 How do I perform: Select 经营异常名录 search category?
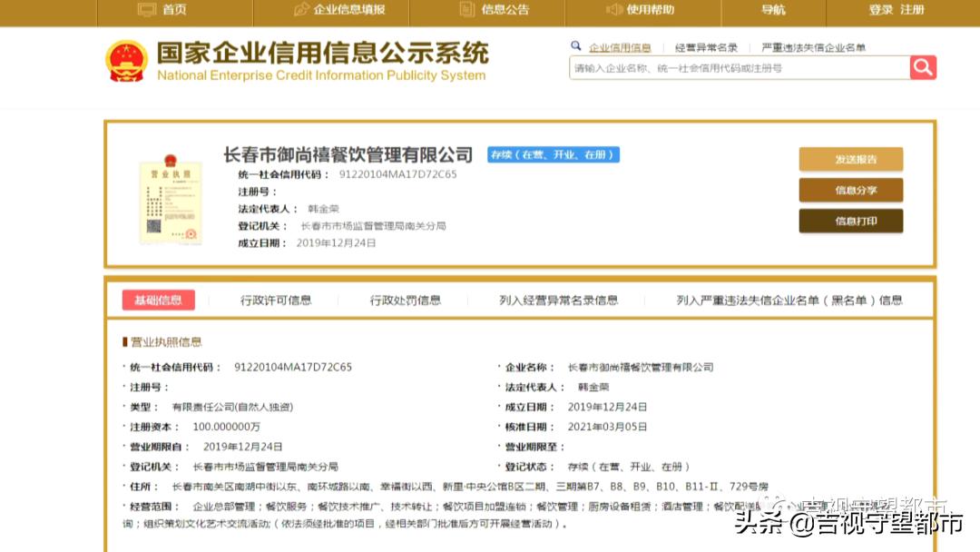point(706,47)
